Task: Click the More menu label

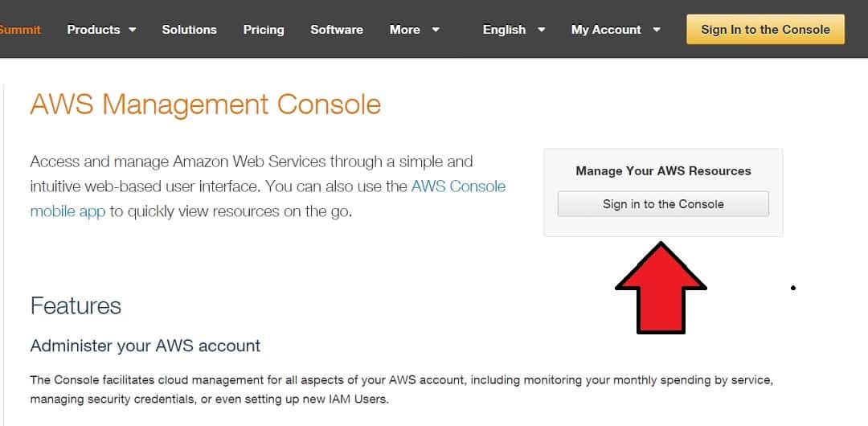Action: pos(404,30)
